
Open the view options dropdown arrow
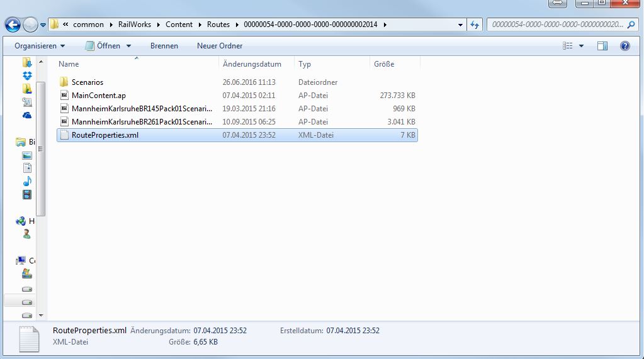[581, 46]
